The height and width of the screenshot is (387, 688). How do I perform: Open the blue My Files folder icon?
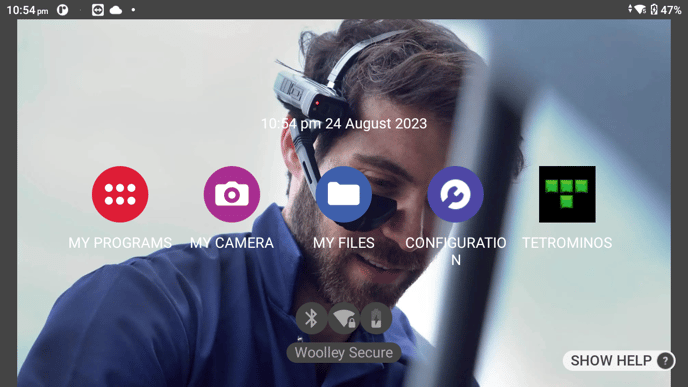[344, 194]
